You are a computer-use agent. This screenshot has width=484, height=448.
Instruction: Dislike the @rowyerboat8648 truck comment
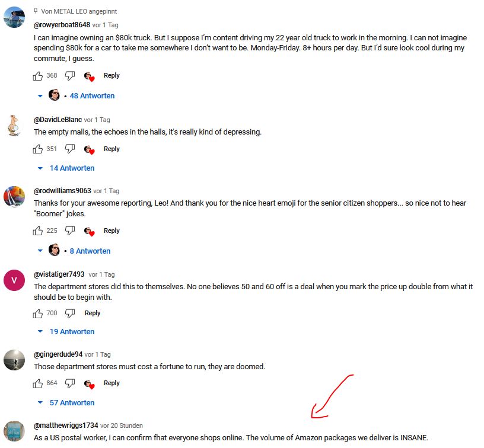click(70, 76)
